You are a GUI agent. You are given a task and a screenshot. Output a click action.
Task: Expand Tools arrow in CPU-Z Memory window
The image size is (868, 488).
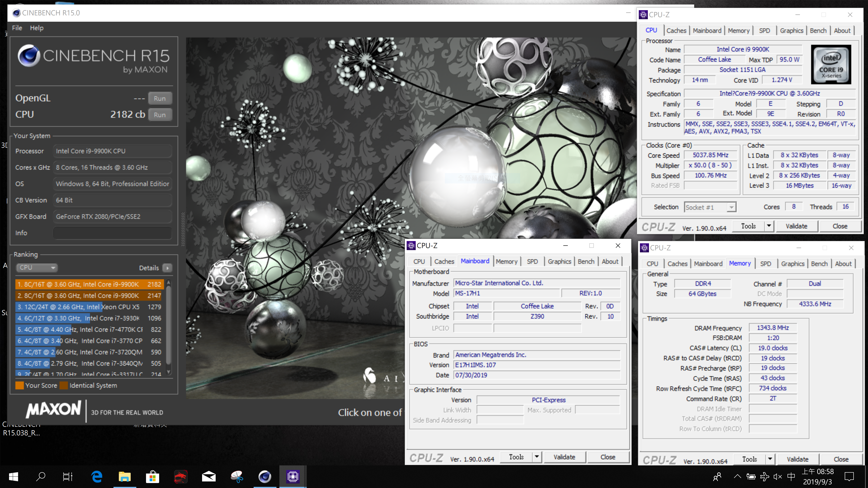(x=770, y=459)
